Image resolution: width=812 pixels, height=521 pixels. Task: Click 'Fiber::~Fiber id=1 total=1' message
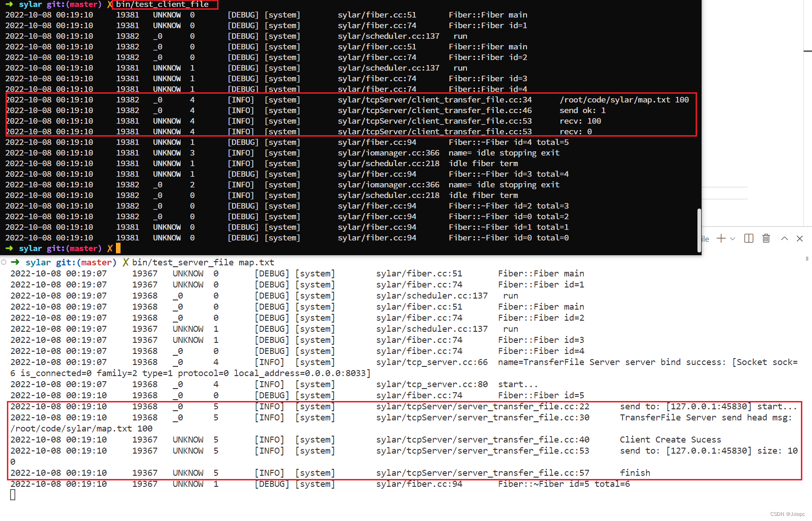click(x=509, y=227)
